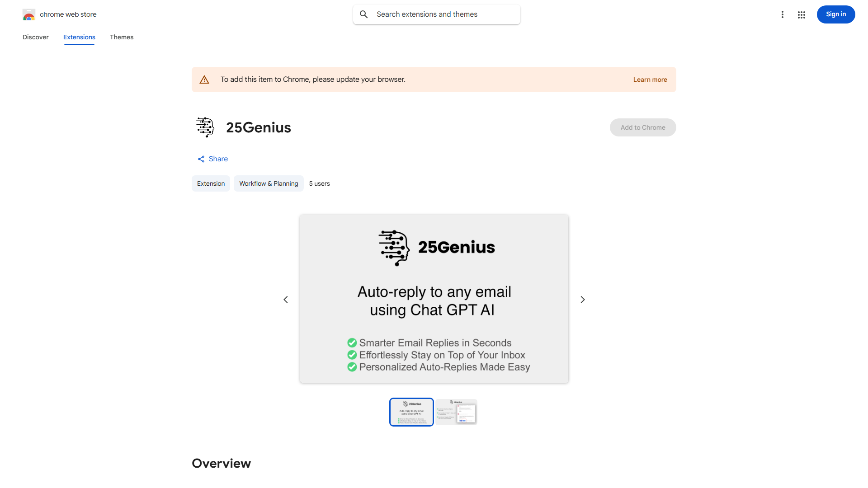
Task: Advance to next screenshot with right arrow
Action: (583, 300)
